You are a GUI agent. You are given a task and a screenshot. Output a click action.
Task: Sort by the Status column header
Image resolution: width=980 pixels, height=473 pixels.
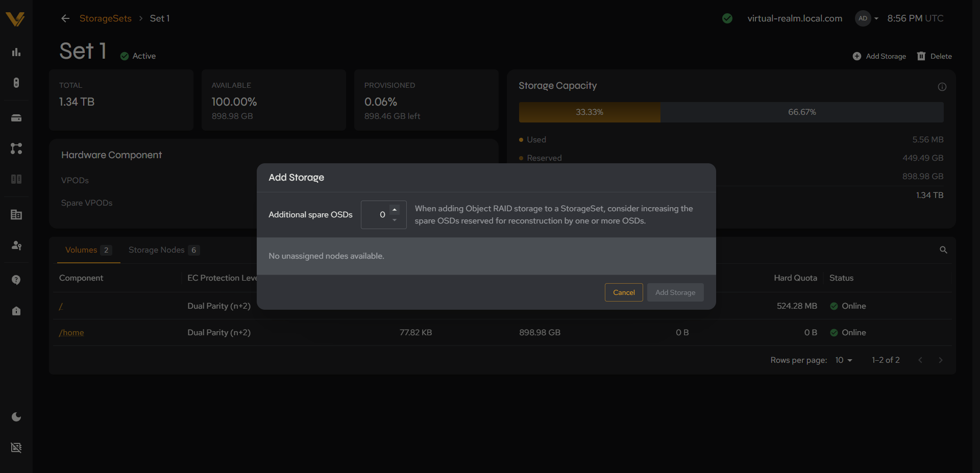841,278
